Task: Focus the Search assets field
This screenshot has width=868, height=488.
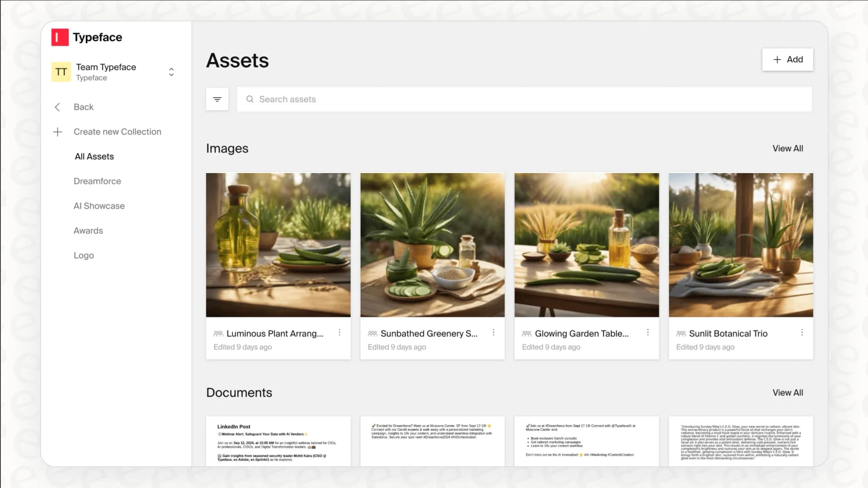Action: 524,99
